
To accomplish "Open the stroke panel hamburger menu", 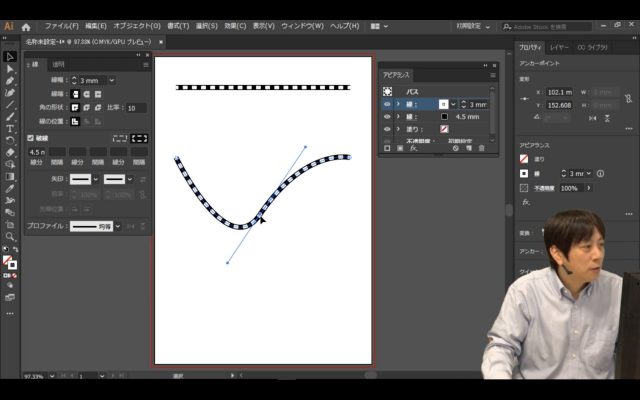I will (x=146, y=64).
